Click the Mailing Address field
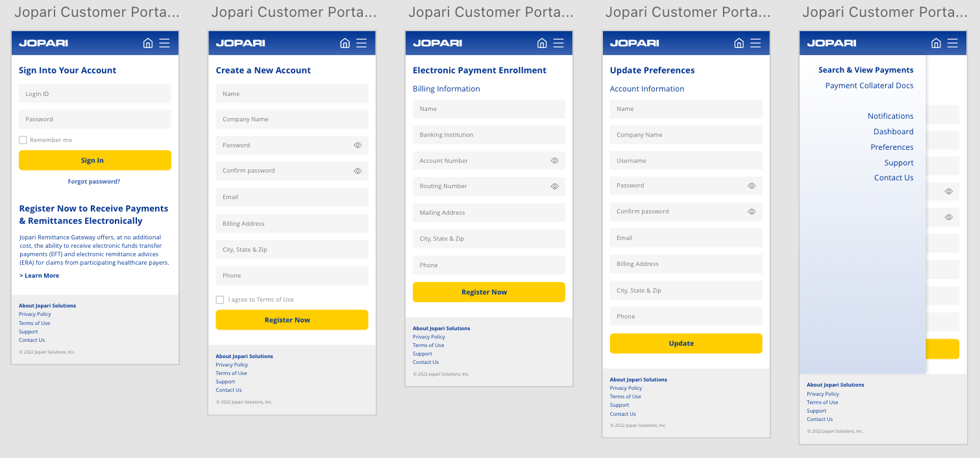Screen dimensions: 980x458 tap(489, 213)
